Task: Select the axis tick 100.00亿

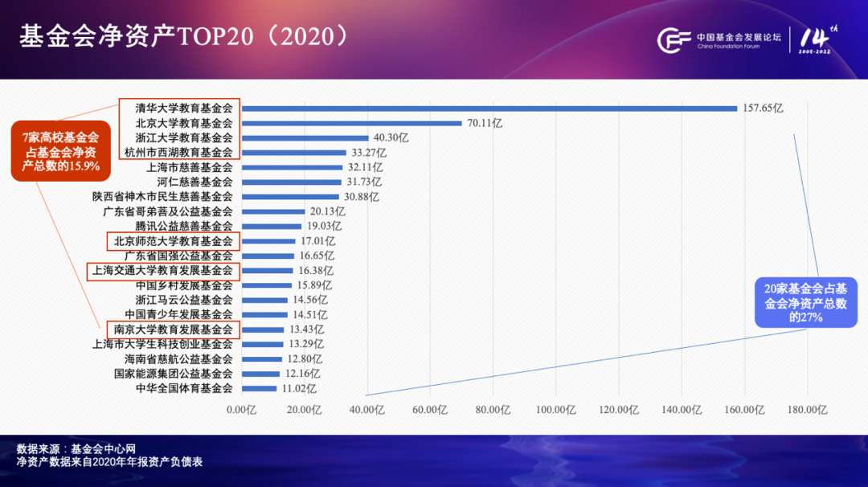Action: tap(556, 410)
